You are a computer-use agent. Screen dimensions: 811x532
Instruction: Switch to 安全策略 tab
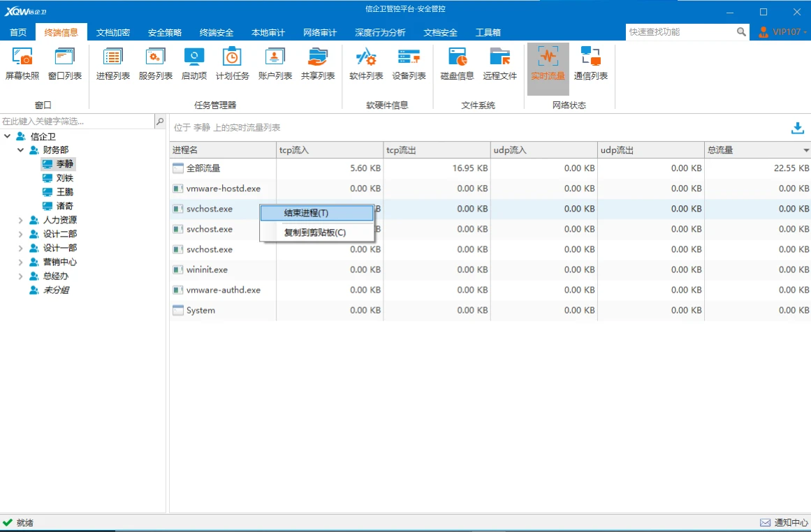coord(164,32)
